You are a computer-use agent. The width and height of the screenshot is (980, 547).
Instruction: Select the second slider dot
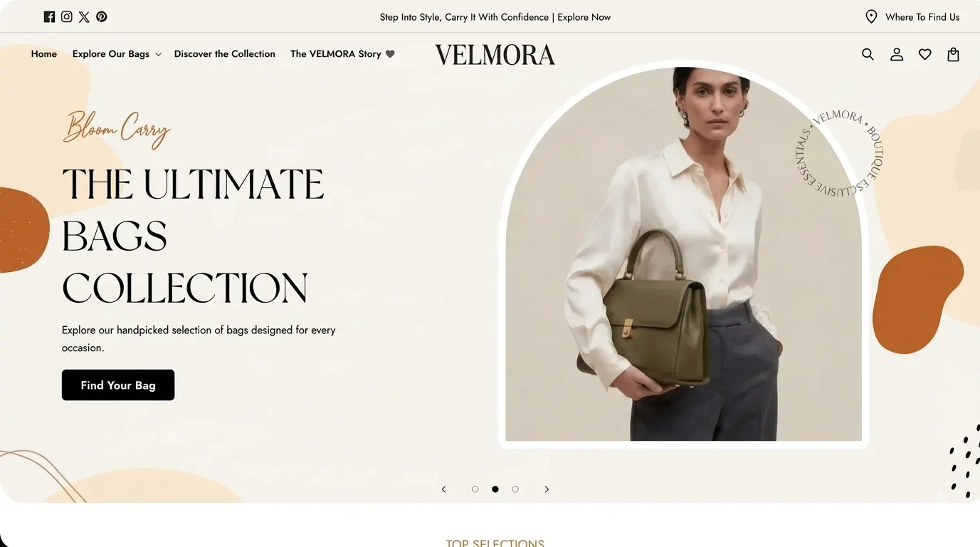coord(495,489)
